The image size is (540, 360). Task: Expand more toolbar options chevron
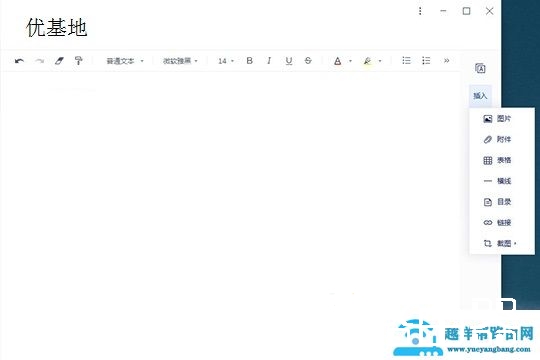click(447, 61)
